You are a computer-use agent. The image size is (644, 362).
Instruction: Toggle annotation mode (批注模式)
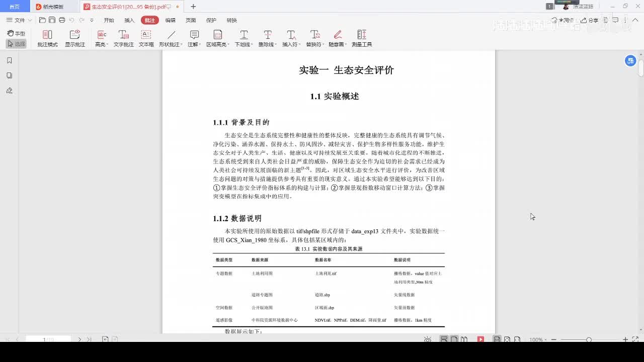(x=47, y=38)
